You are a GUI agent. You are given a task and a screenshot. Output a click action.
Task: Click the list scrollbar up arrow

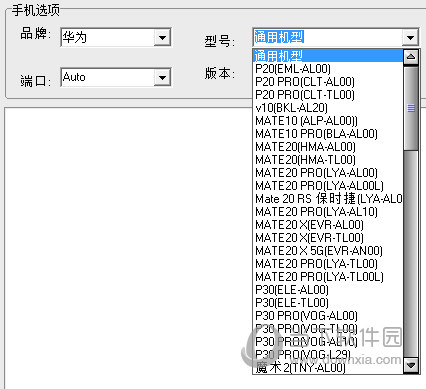point(411,57)
